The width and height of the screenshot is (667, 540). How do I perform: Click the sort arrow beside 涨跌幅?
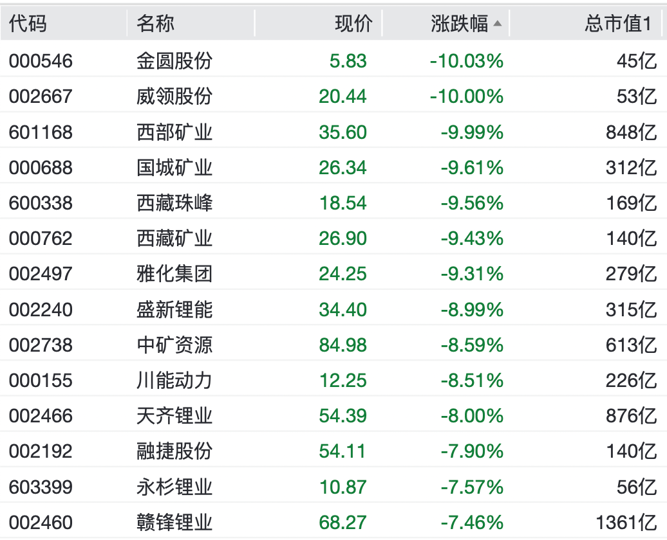click(497, 25)
